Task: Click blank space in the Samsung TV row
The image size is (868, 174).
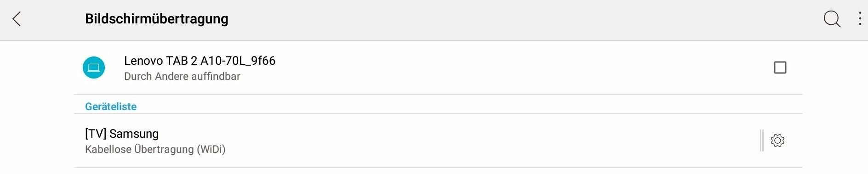Action: click(x=483, y=140)
